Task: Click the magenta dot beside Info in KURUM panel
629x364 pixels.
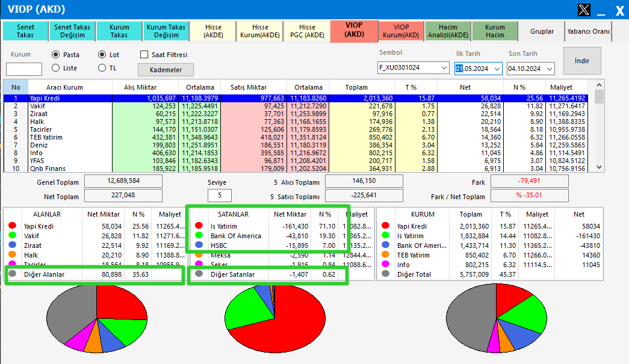Action: click(x=385, y=264)
